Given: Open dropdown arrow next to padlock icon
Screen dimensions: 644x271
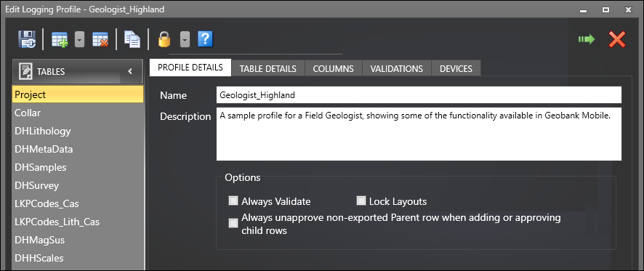Looking at the screenshot, I should pos(185,40).
